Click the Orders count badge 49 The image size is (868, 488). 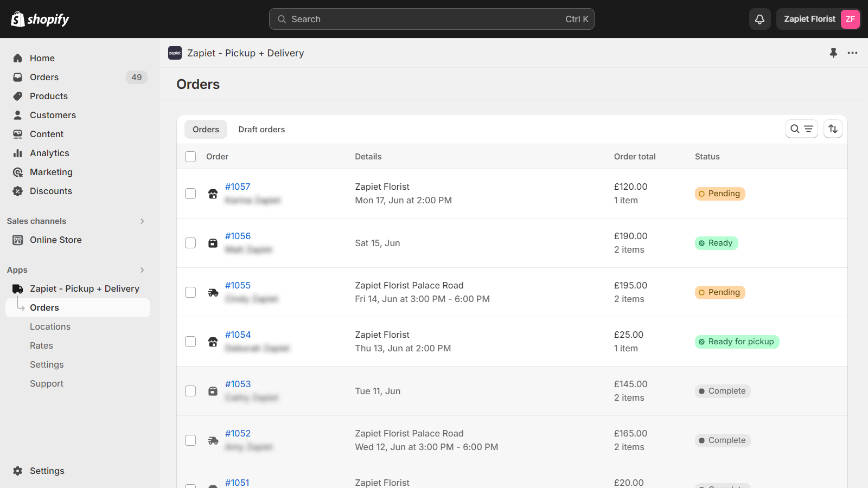click(x=137, y=77)
